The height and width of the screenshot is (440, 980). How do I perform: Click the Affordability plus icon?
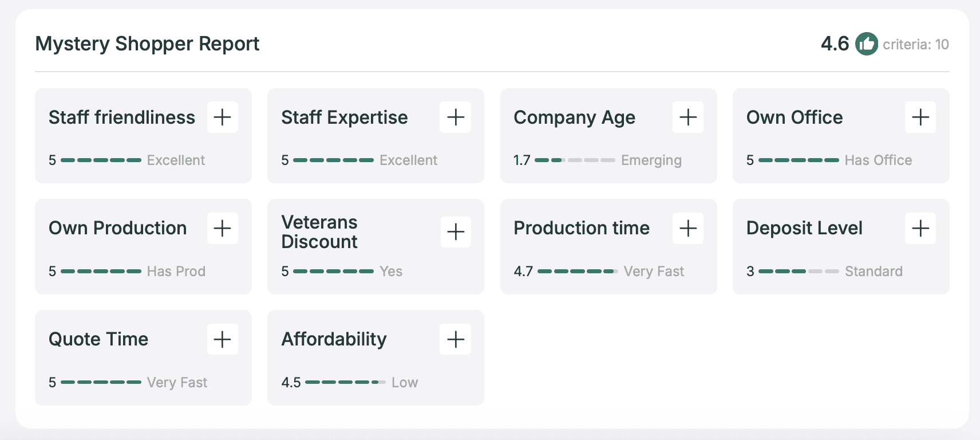455,340
